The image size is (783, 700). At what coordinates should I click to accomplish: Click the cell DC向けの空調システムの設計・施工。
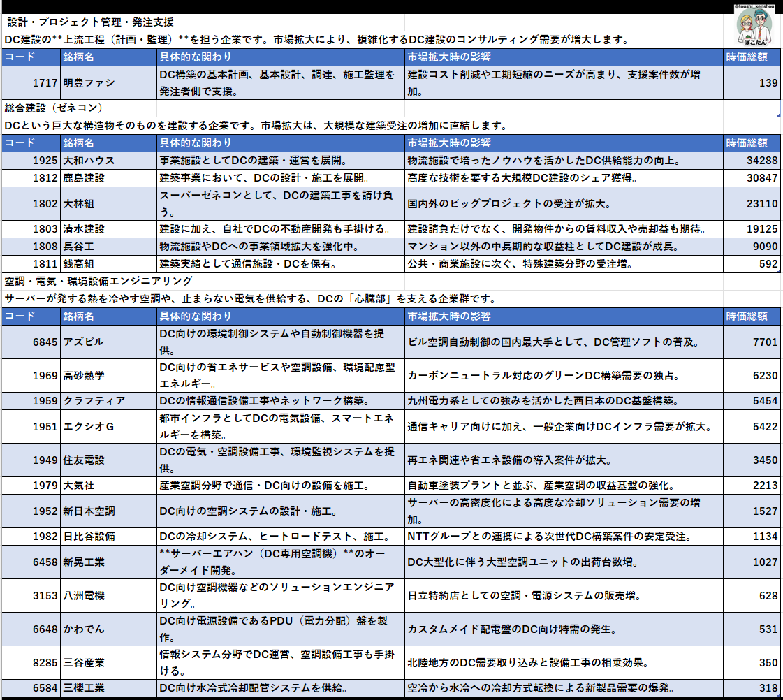point(281,511)
